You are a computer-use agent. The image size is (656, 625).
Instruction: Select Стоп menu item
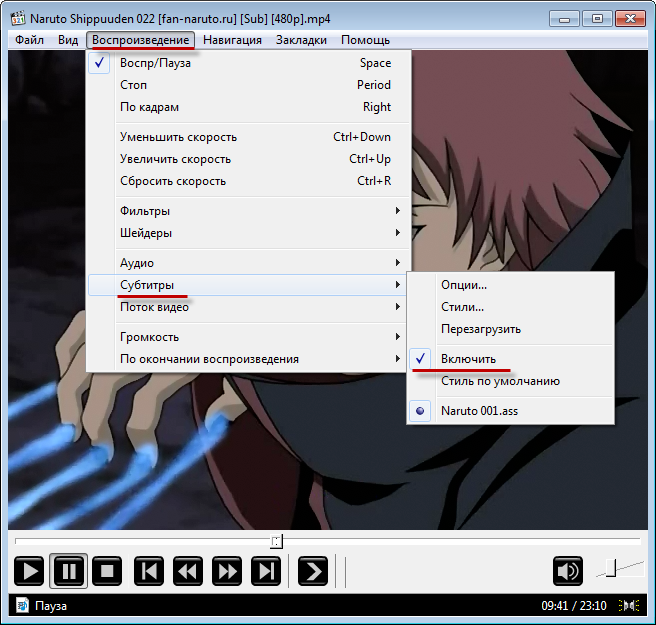pos(249,85)
